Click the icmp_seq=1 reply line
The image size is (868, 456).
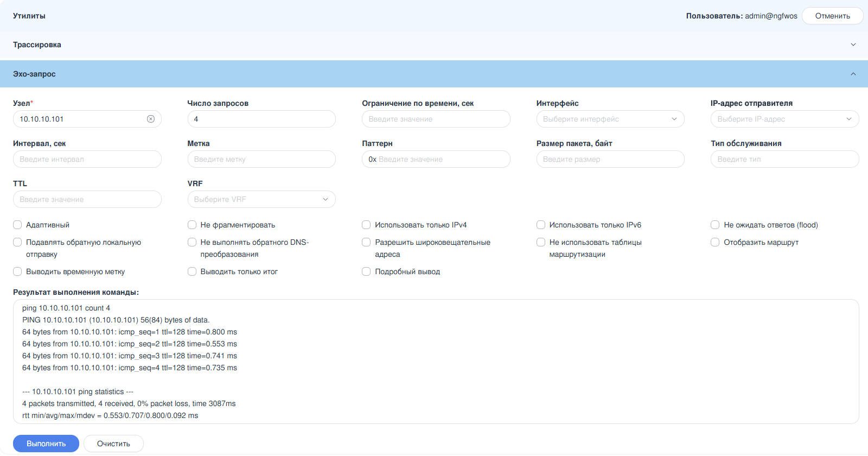tap(130, 332)
